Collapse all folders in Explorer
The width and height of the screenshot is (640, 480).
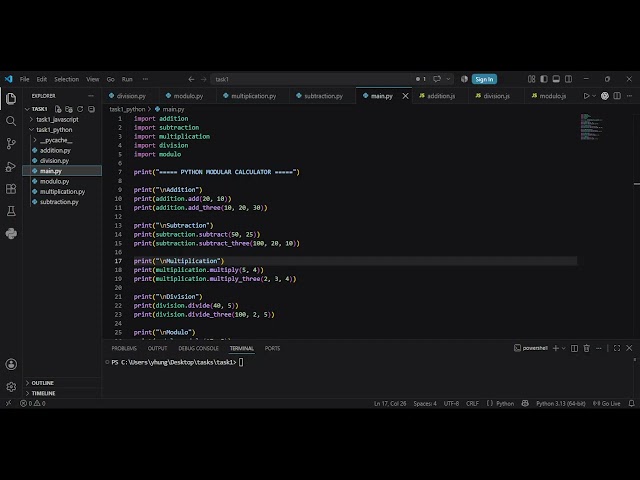pos(91,109)
